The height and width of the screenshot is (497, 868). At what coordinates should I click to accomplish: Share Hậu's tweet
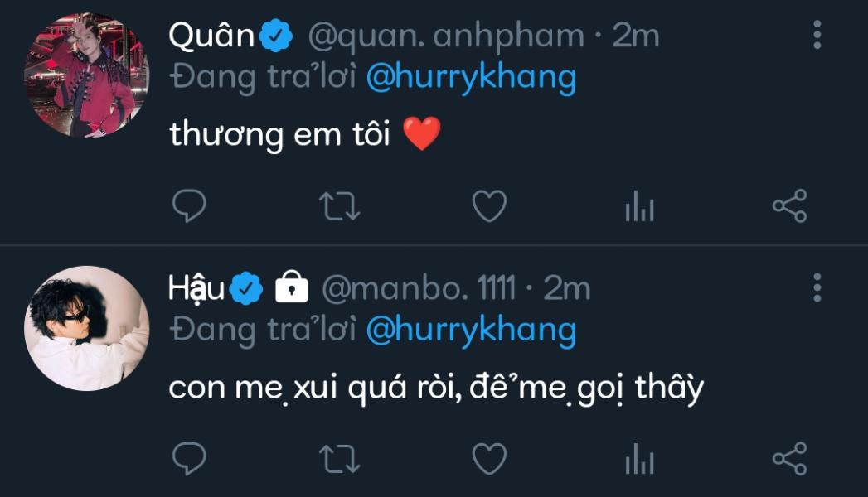(790, 458)
